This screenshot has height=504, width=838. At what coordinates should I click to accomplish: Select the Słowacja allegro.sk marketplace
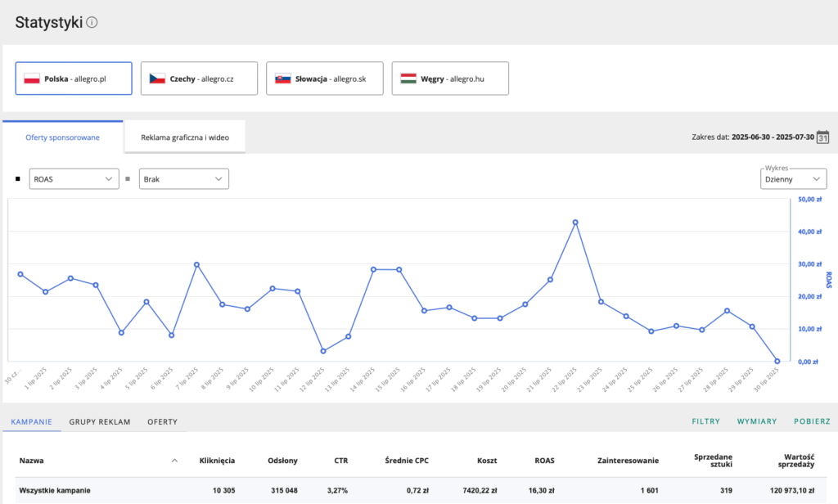point(324,79)
